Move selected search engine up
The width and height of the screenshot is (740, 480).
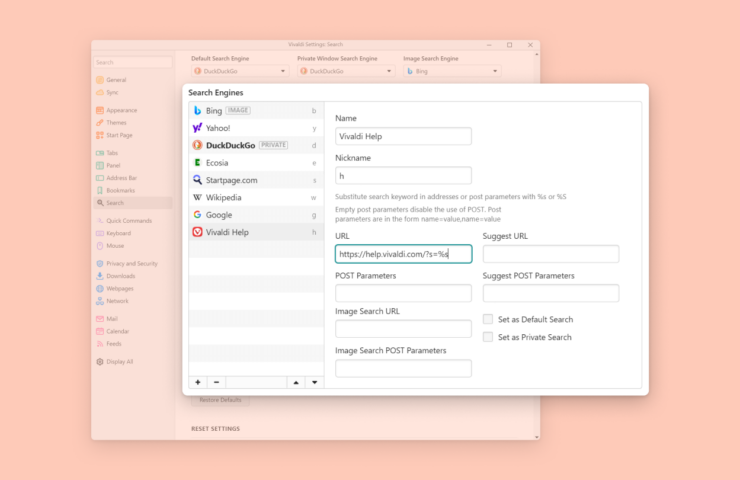coord(296,382)
